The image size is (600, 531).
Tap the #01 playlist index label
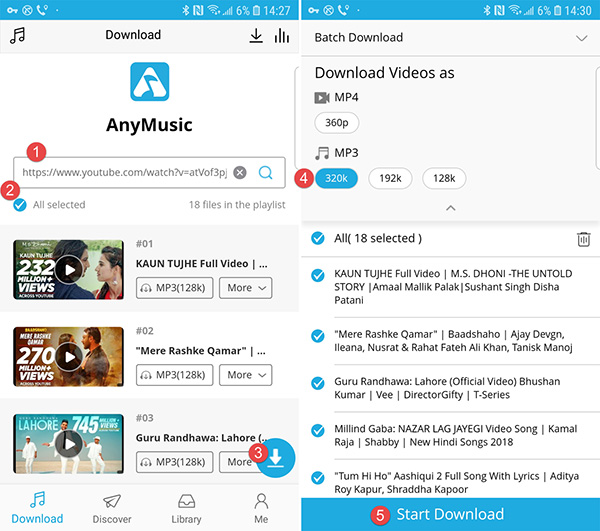point(145,244)
